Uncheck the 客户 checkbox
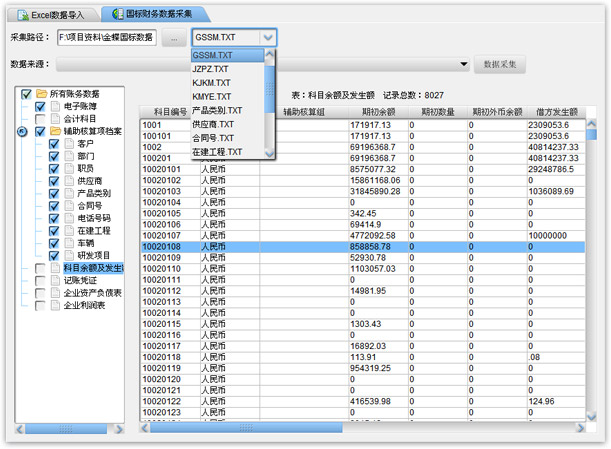The height and width of the screenshot is (449, 611). click(x=54, y=144)
